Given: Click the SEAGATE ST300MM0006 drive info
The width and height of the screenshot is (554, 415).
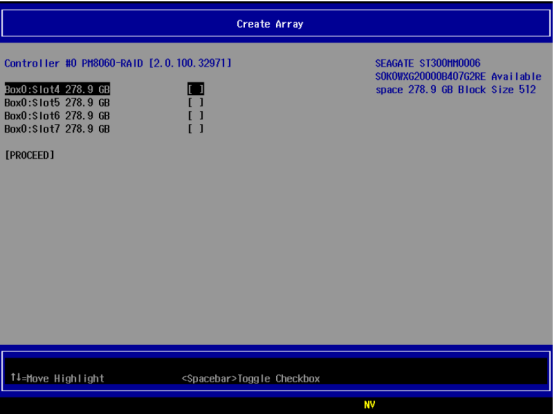Looking at the screenshot, I should click(428, 63).
